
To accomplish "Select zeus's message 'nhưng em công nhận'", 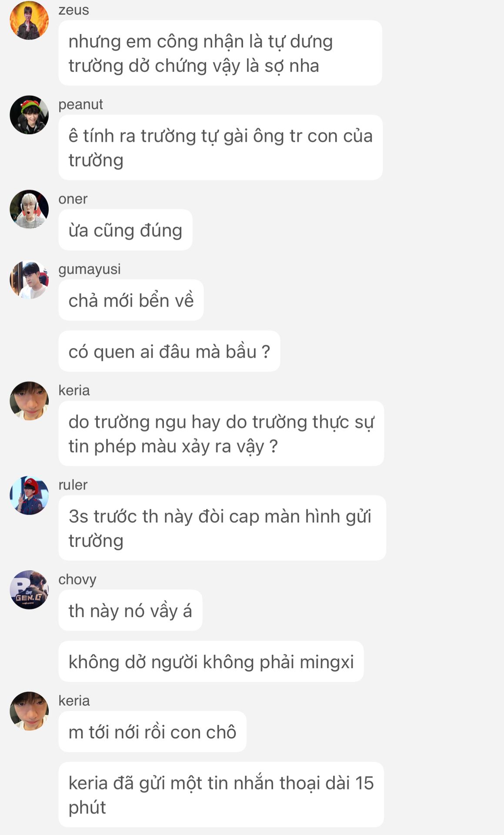I will click(x=220, y=53).
